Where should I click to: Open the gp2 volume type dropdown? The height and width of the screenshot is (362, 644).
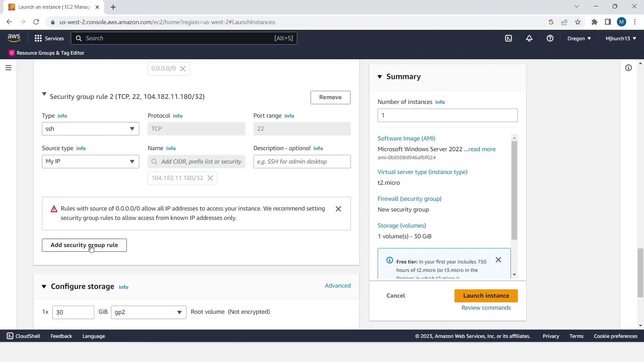[x=148, y=312]
